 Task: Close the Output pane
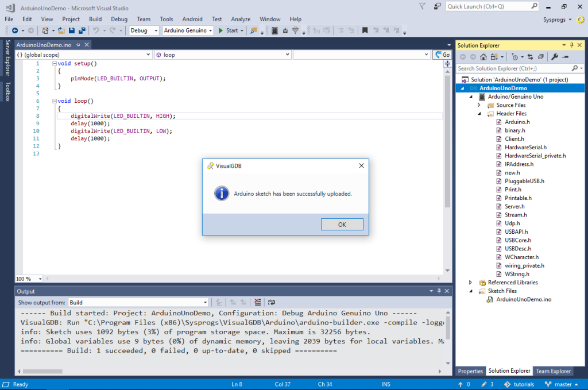(447, 291)
